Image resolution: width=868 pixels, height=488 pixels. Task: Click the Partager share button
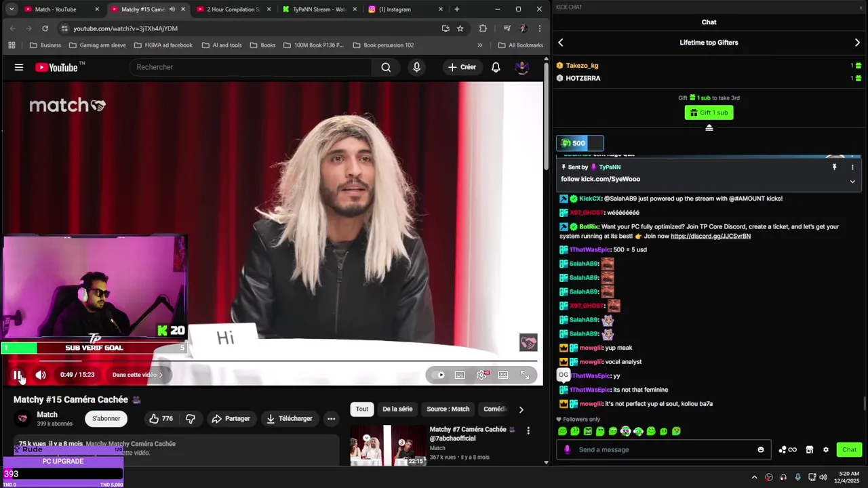point(231,419)
